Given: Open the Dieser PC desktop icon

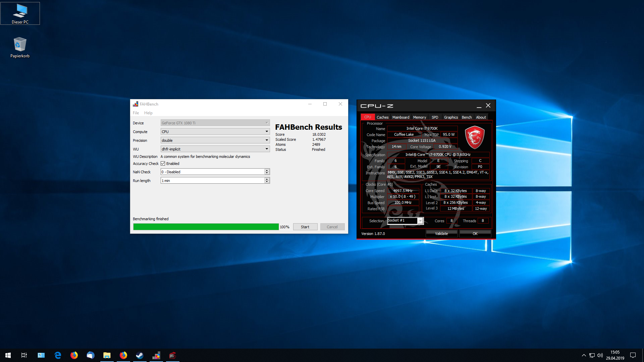Looking at the screenshot, I should (20, 13).
